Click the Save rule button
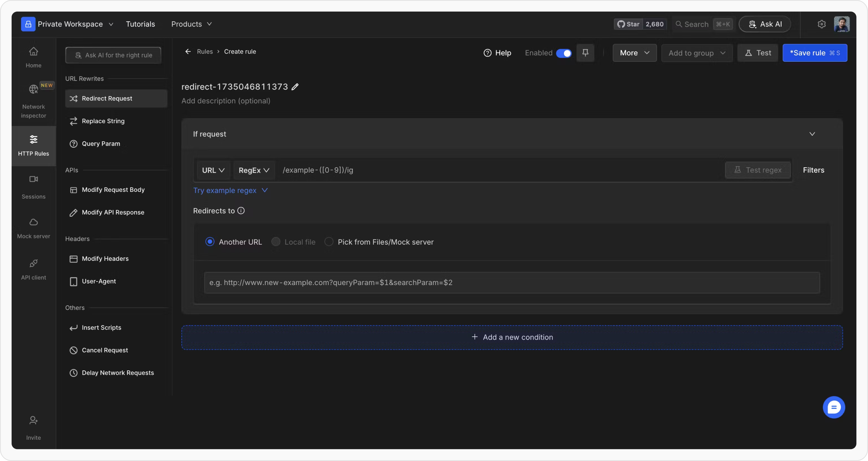Screen dimensions: 868x461 pyautogui.click(x=814, y=53)
